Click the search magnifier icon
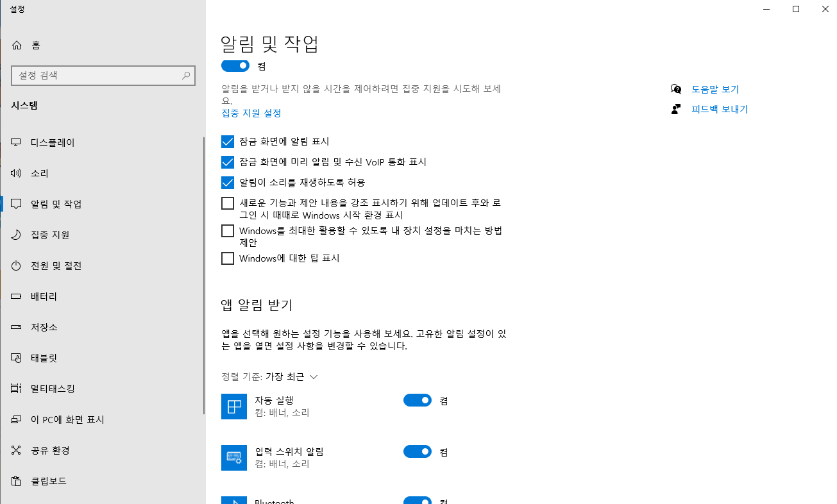The height and width of the screenshot is (504, 837). point(186,75)
